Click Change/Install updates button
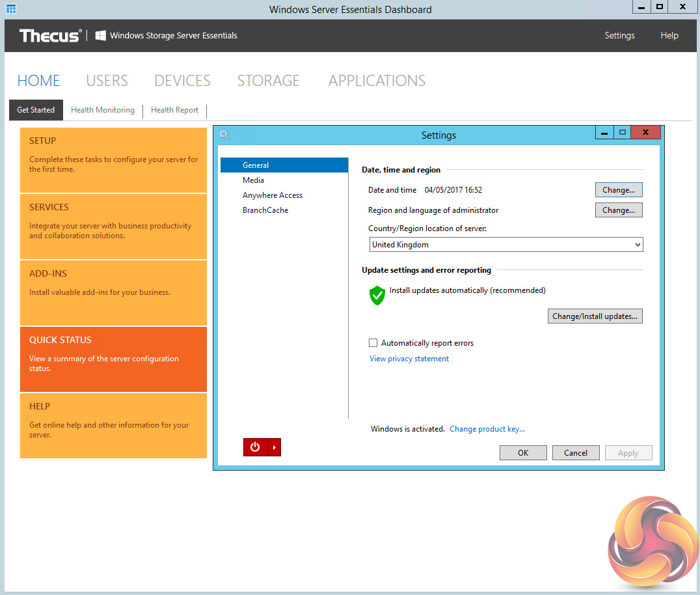The image size is (700, 595). coord(595,316)
